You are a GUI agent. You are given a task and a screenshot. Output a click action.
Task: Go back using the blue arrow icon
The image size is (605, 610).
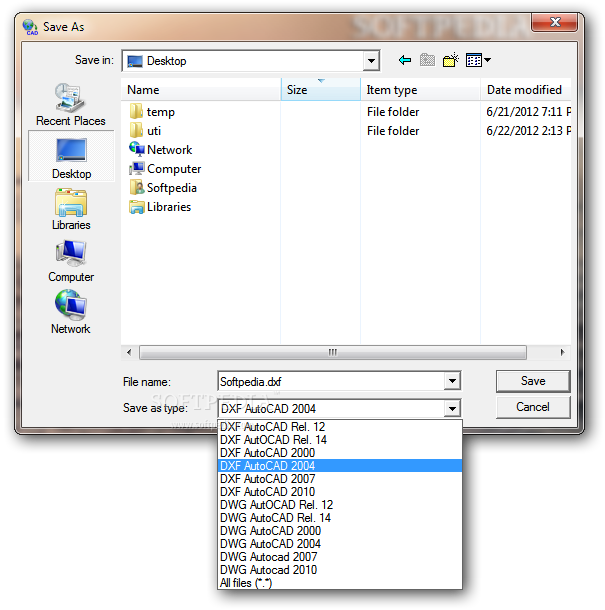pos(405,60)
